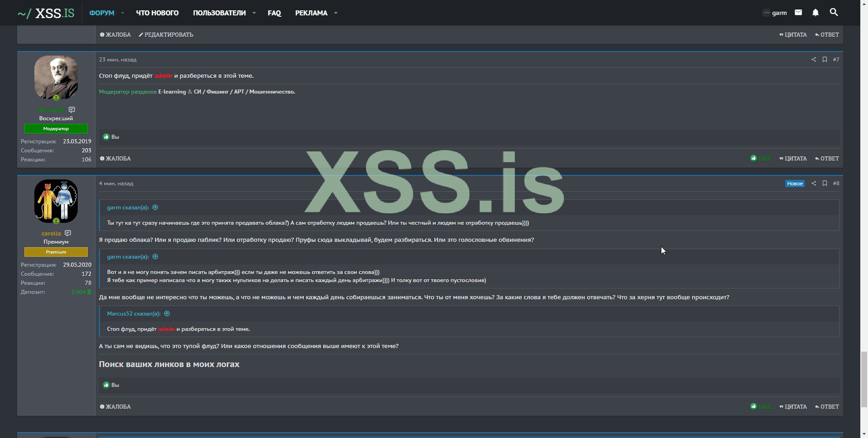Open ЧТО НОВОГО navigation item
This screenshot has height=438, width=868.
[x=157, y=13]
